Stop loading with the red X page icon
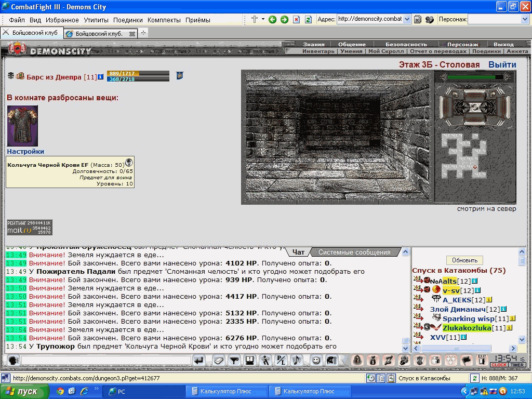This screenshot has height=399, width=532. (x=296, y=20)
